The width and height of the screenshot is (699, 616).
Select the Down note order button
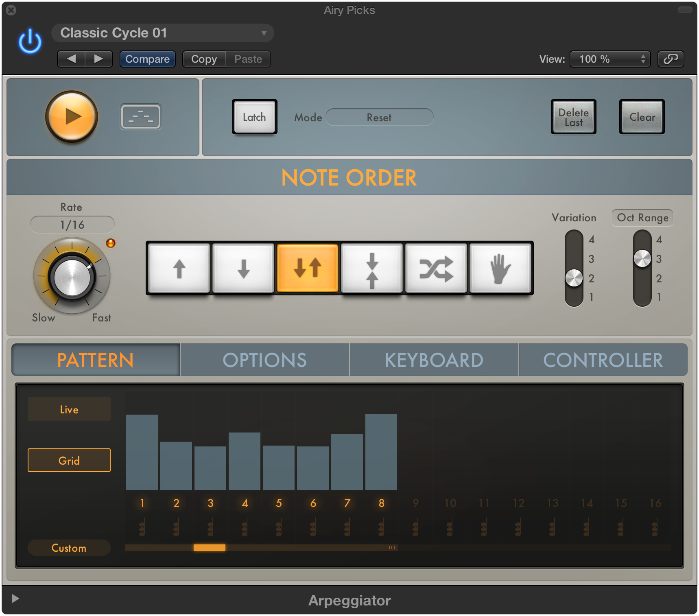pyautogui.click(x=243, y=268)
